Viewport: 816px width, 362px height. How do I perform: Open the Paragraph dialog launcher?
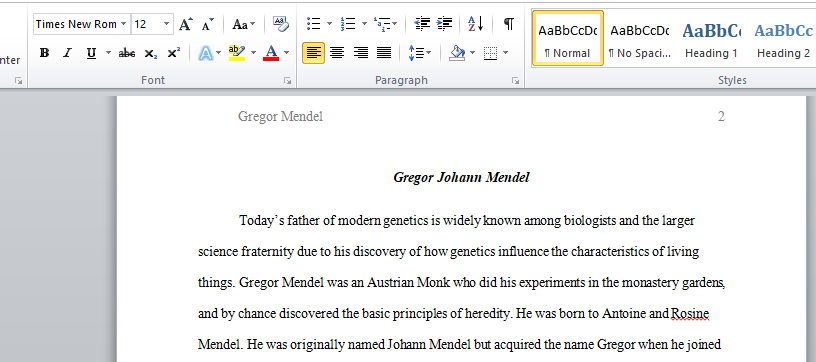point(515,81)
